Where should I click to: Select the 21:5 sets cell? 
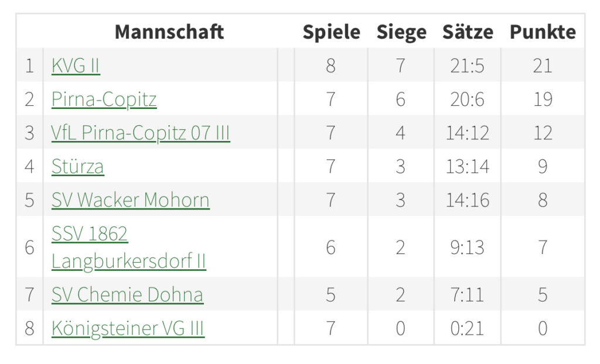point(468,66)
